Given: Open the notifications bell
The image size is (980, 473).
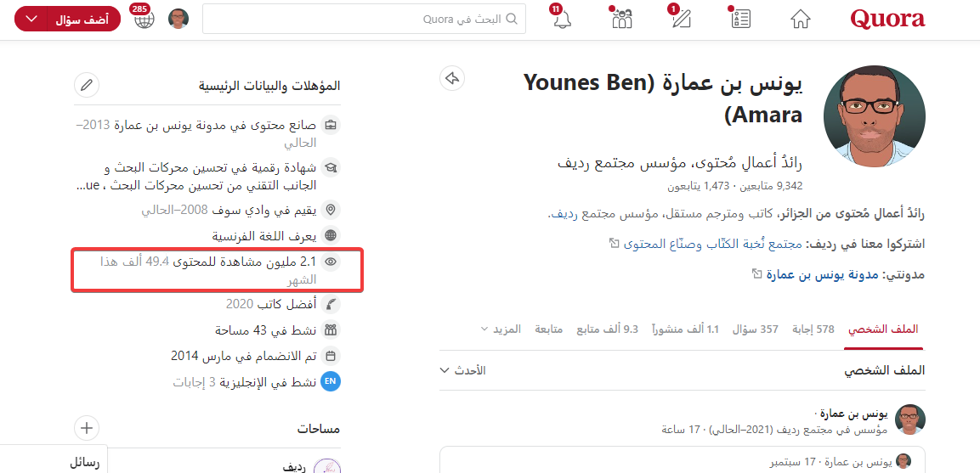Looking at the screenshot, I should (x=562, y=20).
